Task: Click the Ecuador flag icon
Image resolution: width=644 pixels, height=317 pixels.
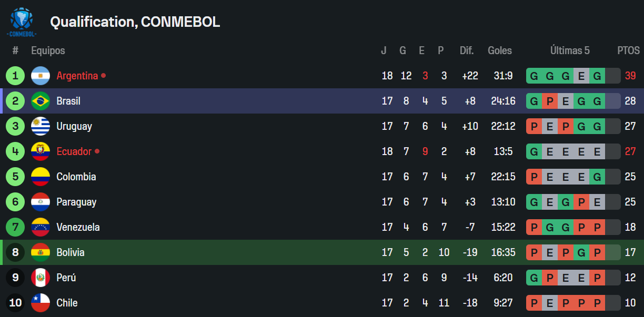Action: point(41,151)
